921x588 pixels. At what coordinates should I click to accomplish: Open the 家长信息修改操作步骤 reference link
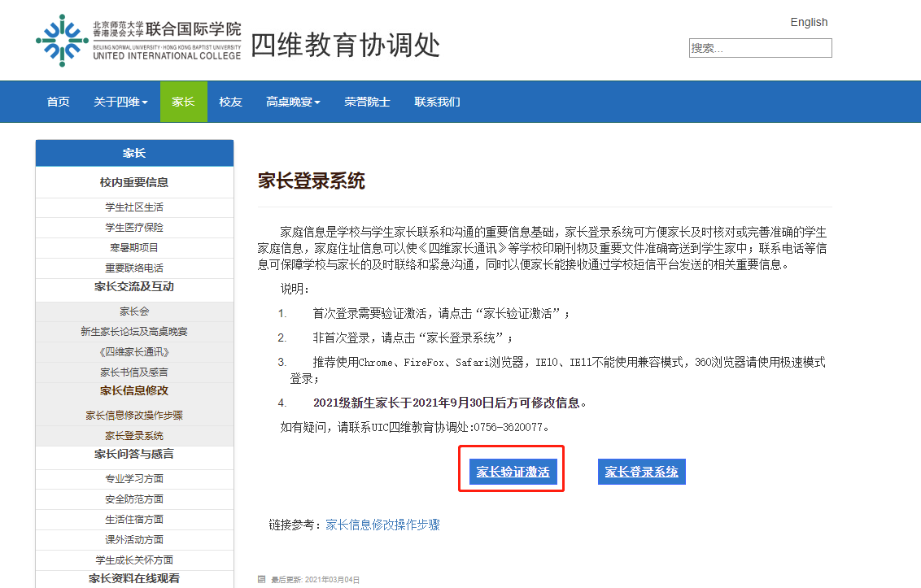point(382,525)
